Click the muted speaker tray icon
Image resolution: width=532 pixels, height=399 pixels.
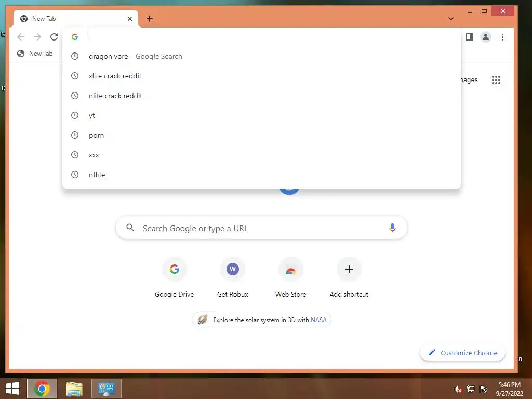458,389
